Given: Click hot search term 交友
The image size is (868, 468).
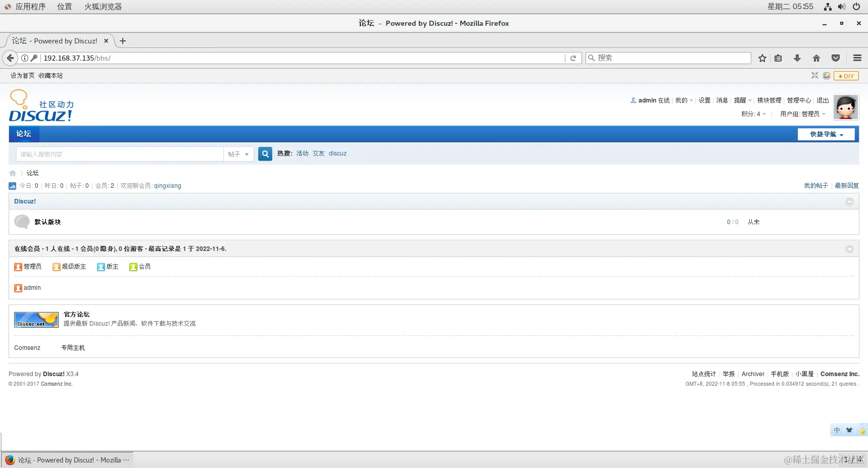Looking at the screenshot, I should 318,153.
